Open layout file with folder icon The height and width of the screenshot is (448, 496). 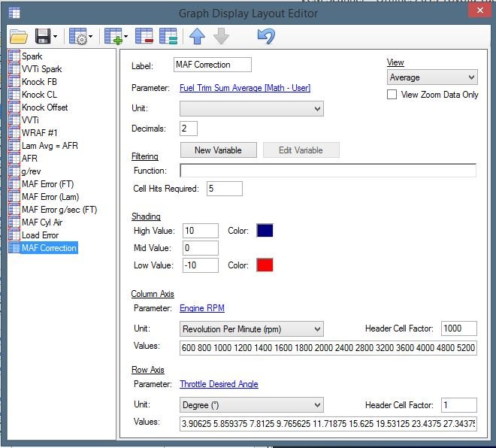(x=18, y=36)
